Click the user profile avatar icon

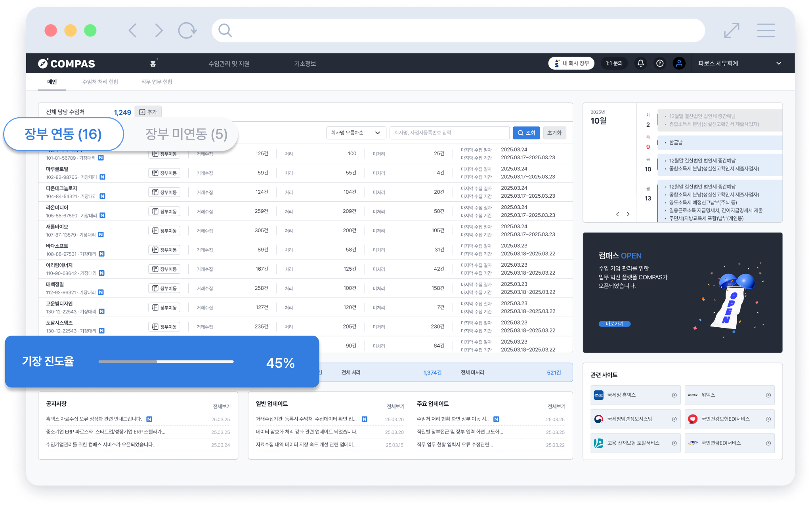pyautogui.click(x=679, y=63)
